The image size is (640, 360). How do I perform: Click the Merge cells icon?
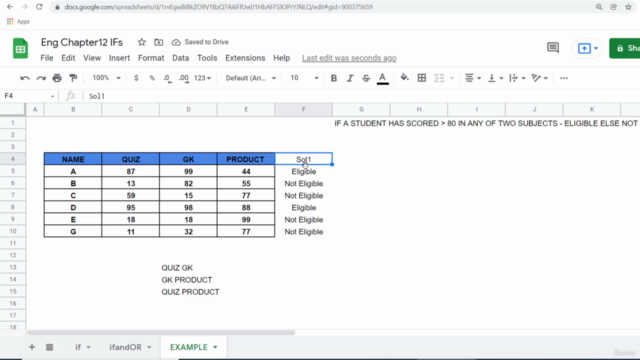click(x=439, y=78)
